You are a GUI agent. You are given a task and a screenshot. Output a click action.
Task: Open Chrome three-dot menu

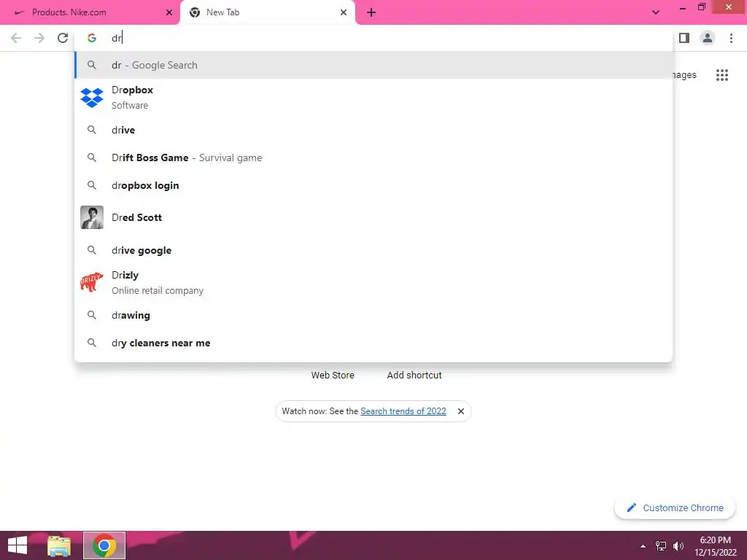tap(731, 38)
